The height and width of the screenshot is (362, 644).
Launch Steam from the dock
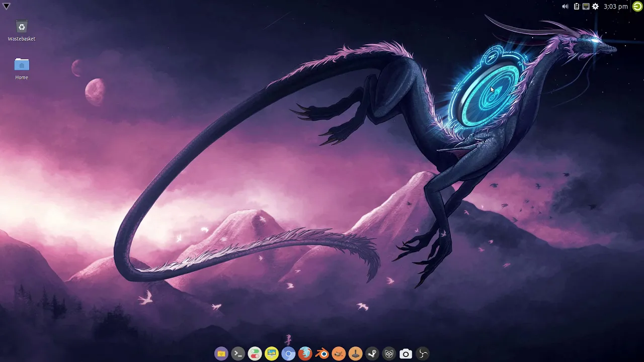tap(372, 354)
